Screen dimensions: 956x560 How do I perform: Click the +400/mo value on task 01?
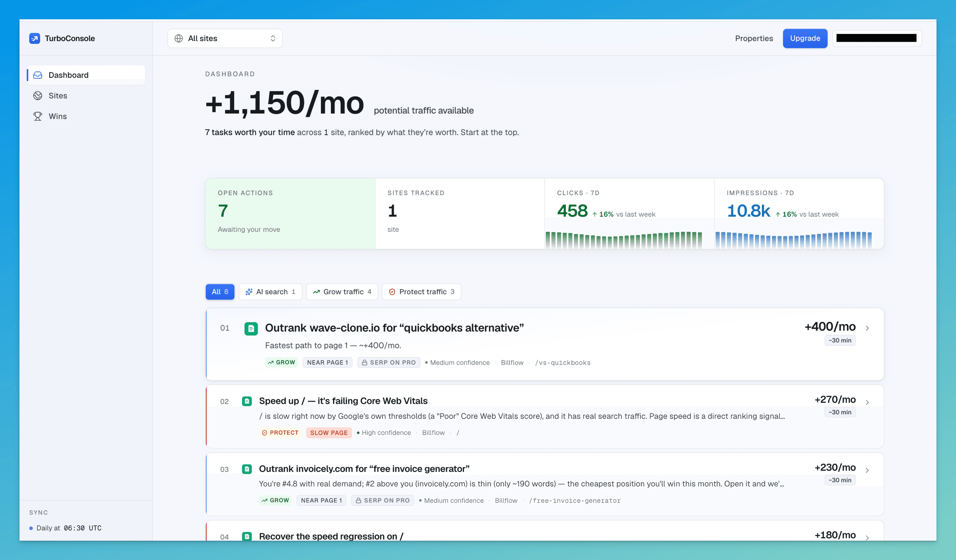[x=830, y=327]
